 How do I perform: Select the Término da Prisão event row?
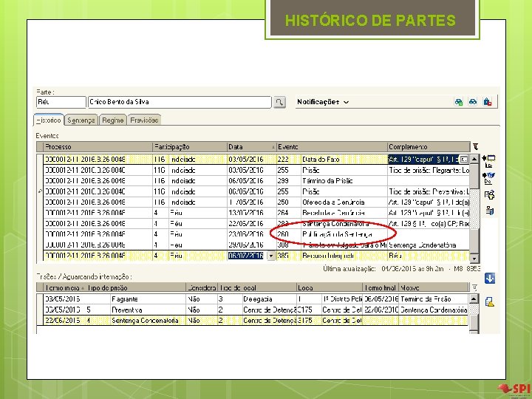coord(256,181)
